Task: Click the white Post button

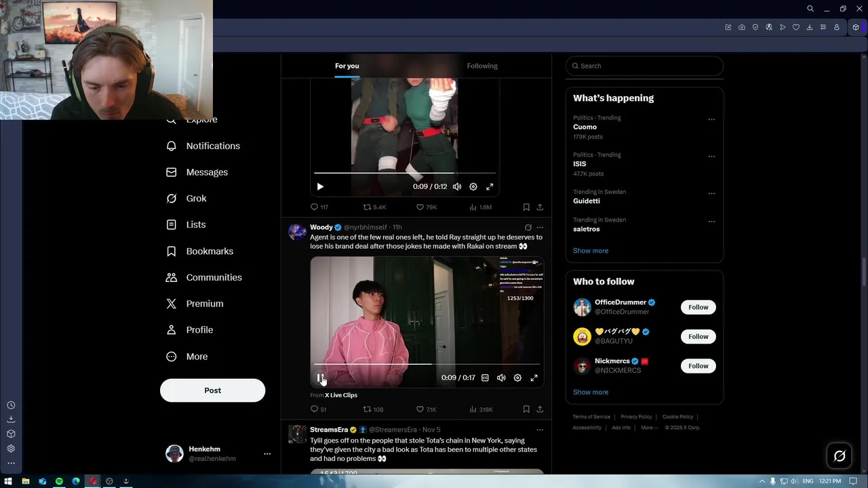Action: [212, 390]
